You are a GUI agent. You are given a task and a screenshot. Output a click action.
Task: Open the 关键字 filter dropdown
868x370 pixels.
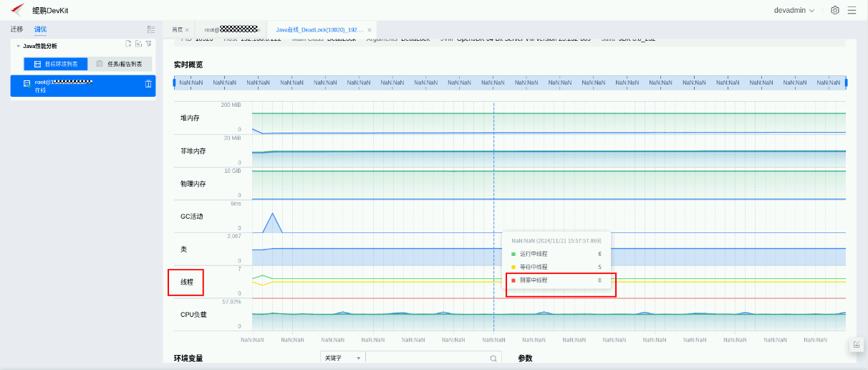pos(342,358)
